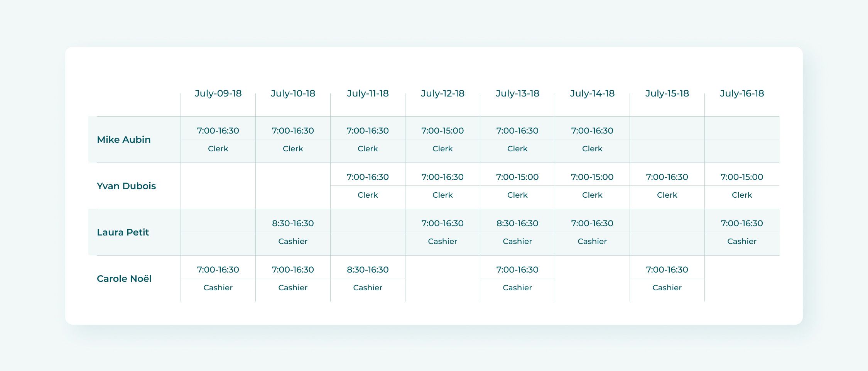
Task: Open Mike Aubin's July-12-18 7:00-15:00 shift
Action: tap(442, 130)
